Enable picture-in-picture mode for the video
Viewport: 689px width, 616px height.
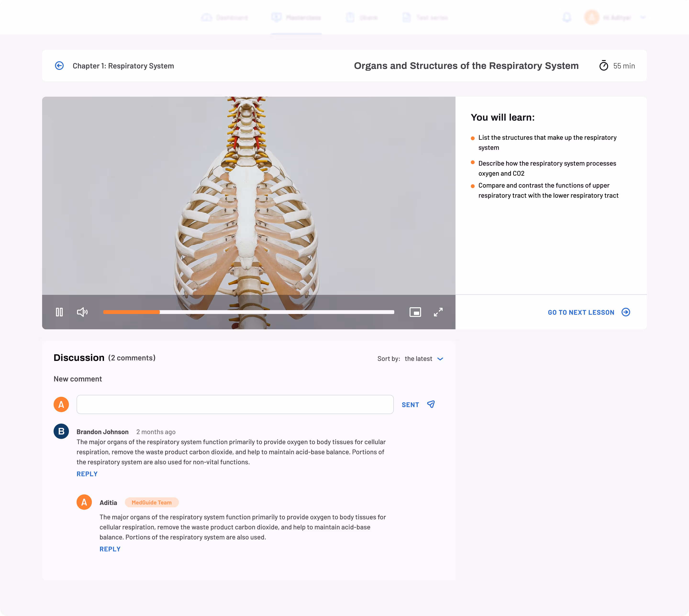(415, 312)
